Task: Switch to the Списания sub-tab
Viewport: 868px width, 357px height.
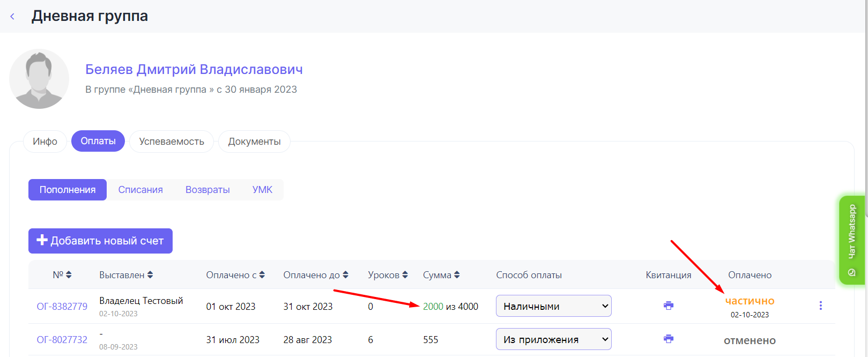Action: 140,190
